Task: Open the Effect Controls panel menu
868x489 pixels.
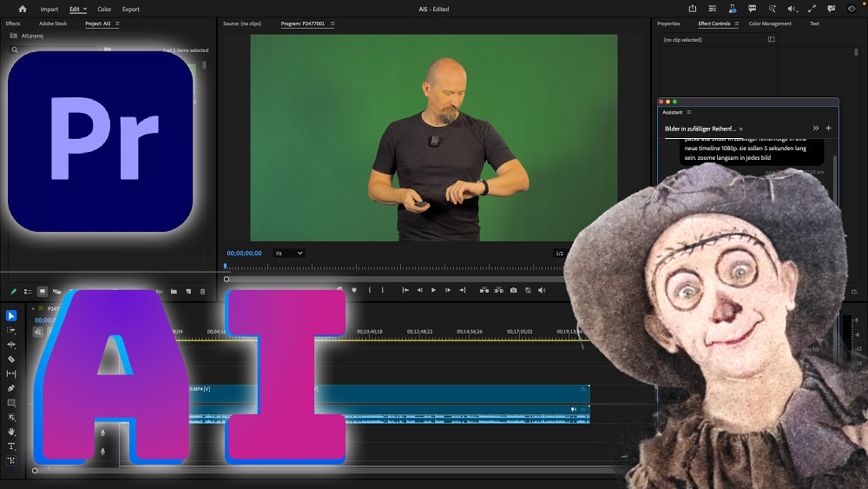Action: pos(736,23)
